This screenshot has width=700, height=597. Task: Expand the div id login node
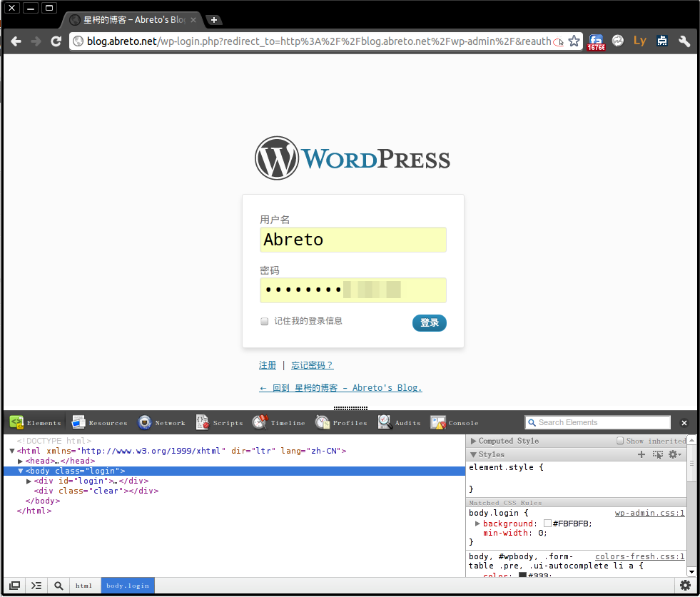pos(29,481)
